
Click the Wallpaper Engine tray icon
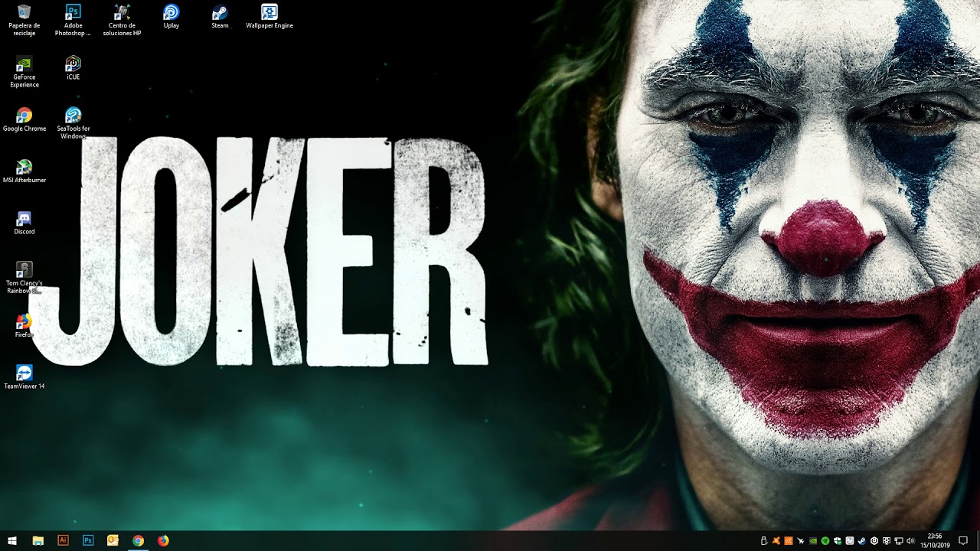887,541
